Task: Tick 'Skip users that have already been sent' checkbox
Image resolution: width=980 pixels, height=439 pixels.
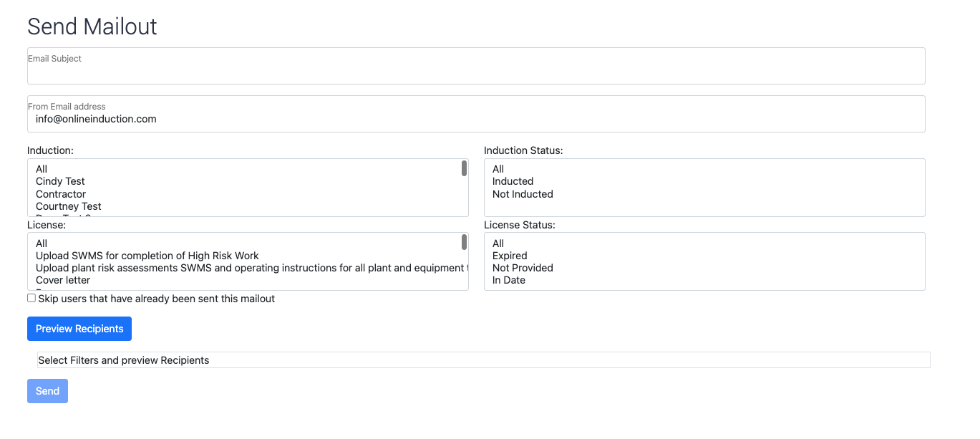Action: click(31, 298)
